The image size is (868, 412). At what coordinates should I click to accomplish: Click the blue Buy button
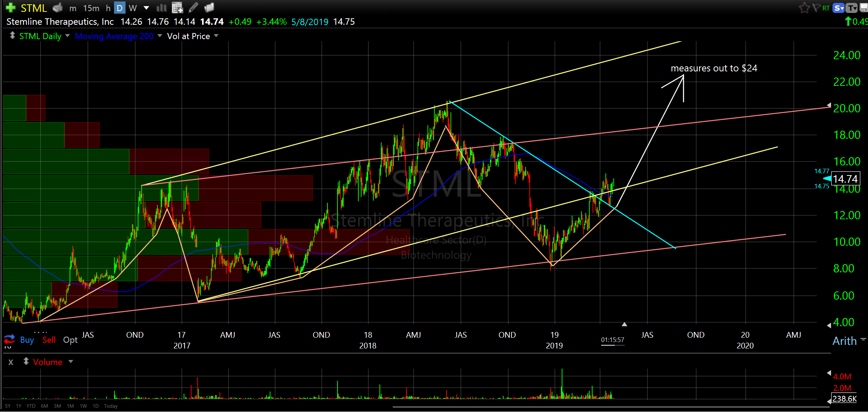point(27,340)
